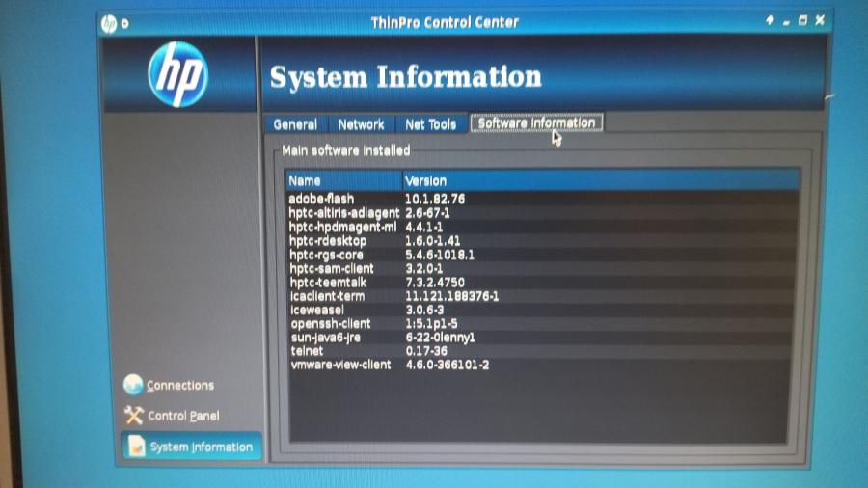Click the version value 7.3.2.4750
Image resolution: width=868 pixels, height=488 pixels.
tap(435, 283)
